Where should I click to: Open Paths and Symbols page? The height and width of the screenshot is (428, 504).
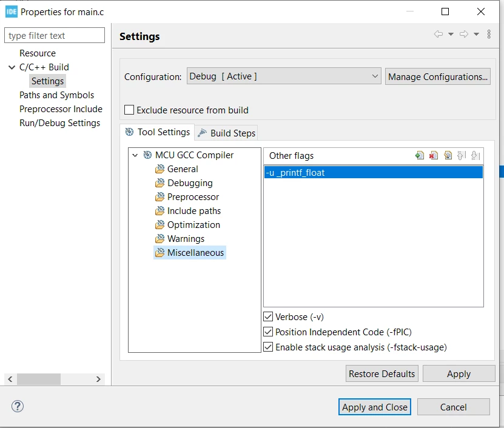56,95
